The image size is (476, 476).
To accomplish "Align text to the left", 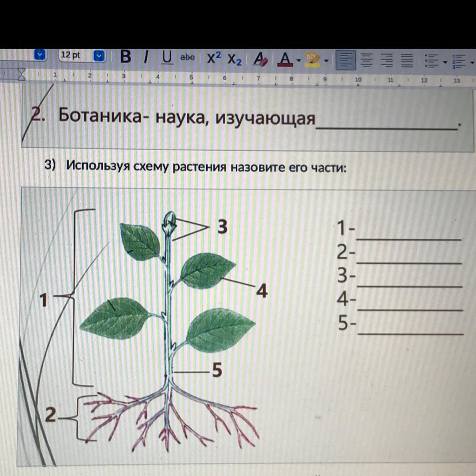I will point(346,60).
